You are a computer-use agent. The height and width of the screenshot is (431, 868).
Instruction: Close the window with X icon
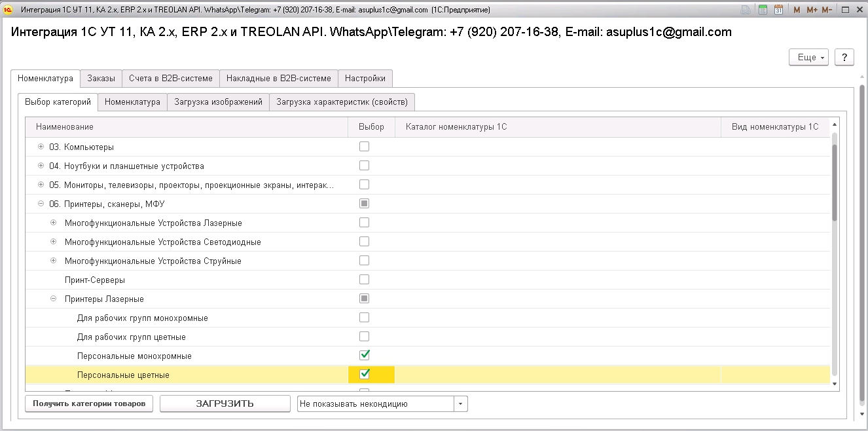(x=859, y=10)
